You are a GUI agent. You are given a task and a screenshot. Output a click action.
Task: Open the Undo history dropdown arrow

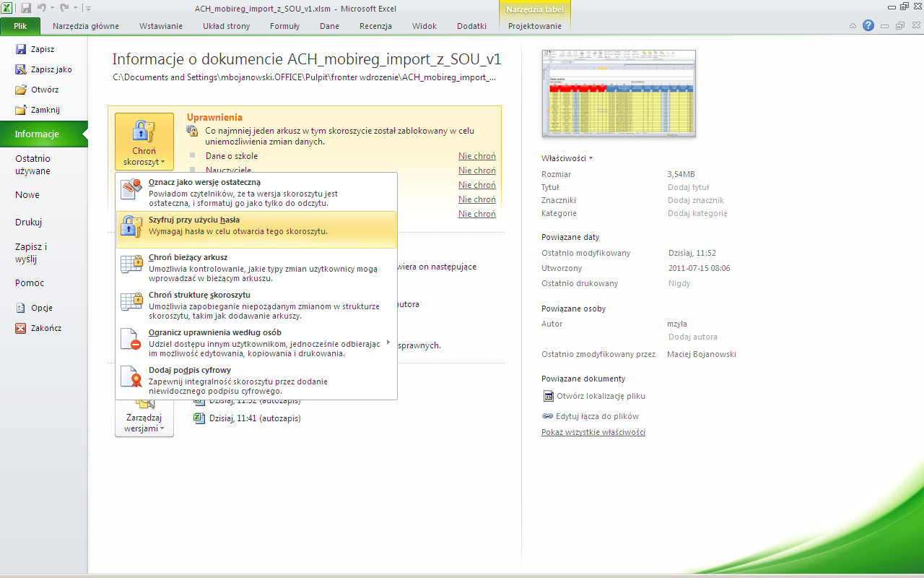tap(52, 8)
